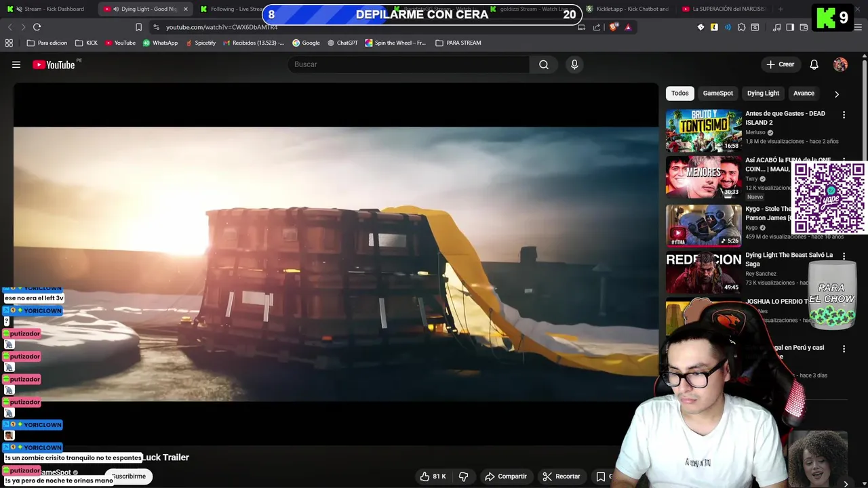Open the PARA STREAM bookmark folder

point(458,43)
